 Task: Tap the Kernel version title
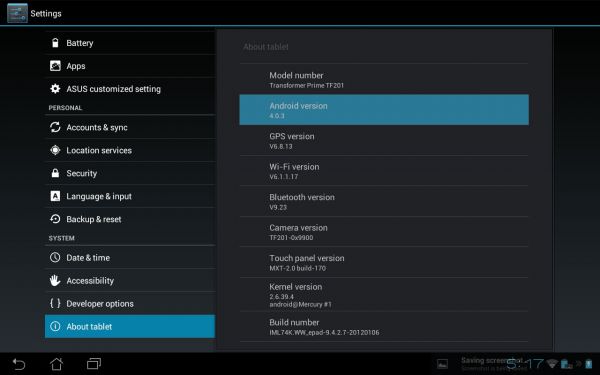(295, 287)
